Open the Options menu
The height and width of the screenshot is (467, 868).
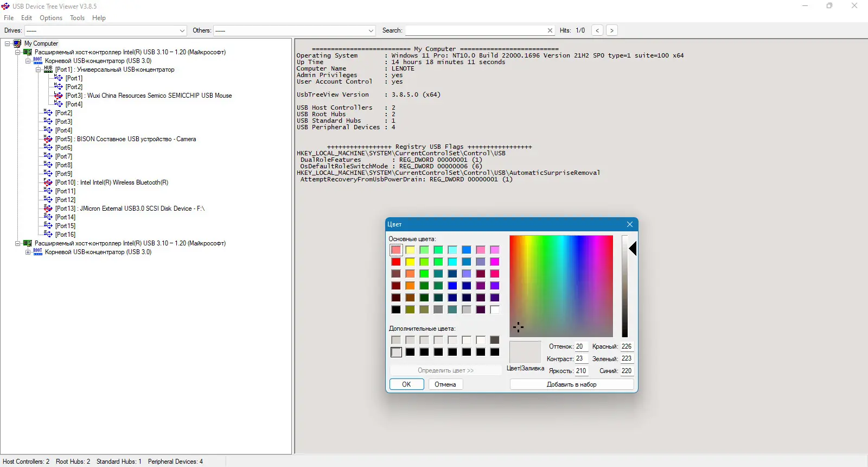point(51,18)
